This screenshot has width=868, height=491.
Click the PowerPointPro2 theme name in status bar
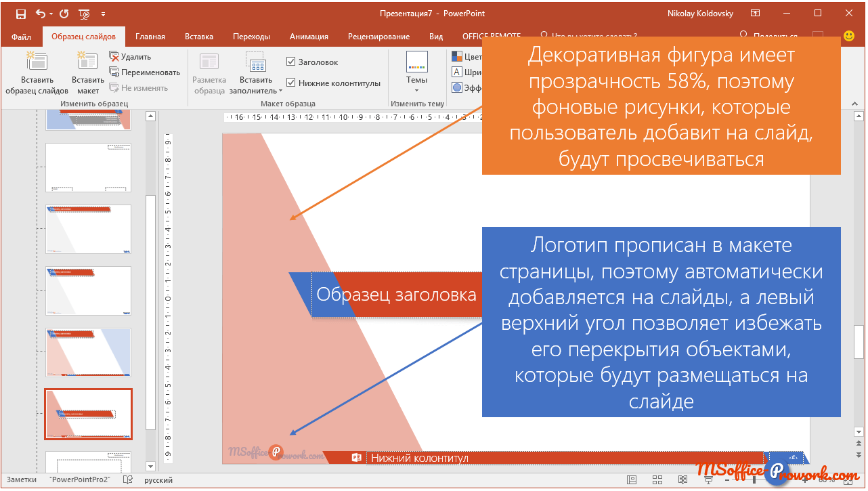pyautogui.click(x=80, y=480)
